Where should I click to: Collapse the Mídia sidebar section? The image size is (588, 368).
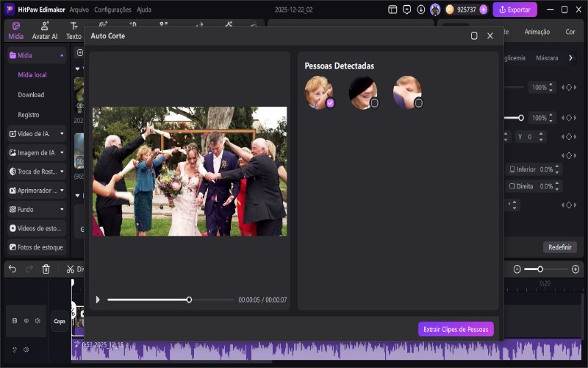point(62,56)
